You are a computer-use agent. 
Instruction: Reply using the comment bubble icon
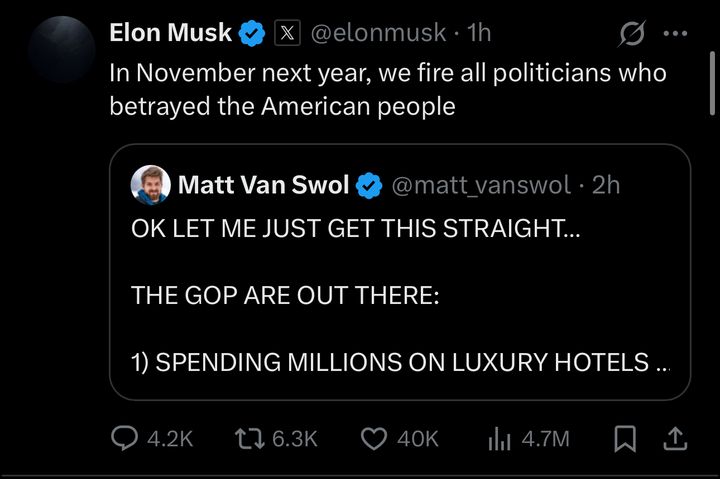pyautogui.click(x=124, y=438)
